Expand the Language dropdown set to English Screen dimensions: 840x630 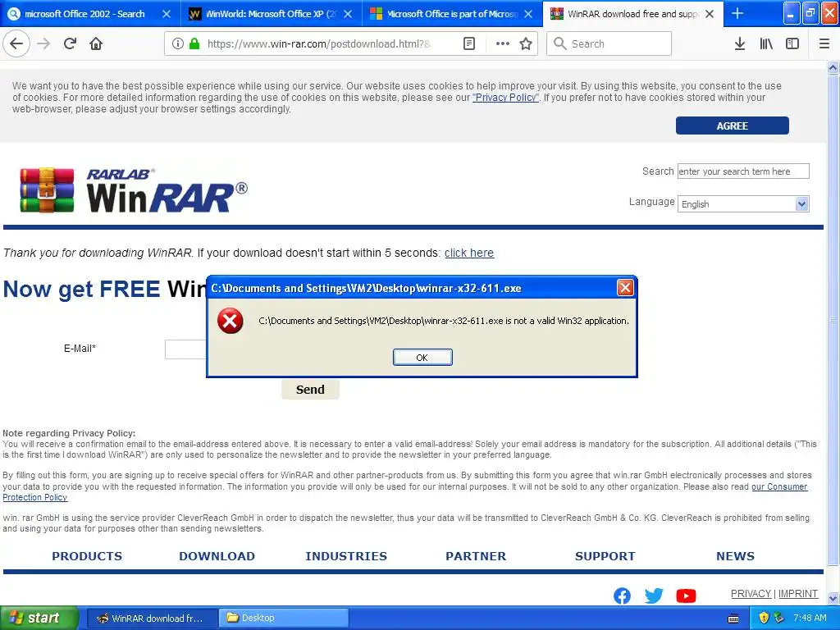pos(743,204)
